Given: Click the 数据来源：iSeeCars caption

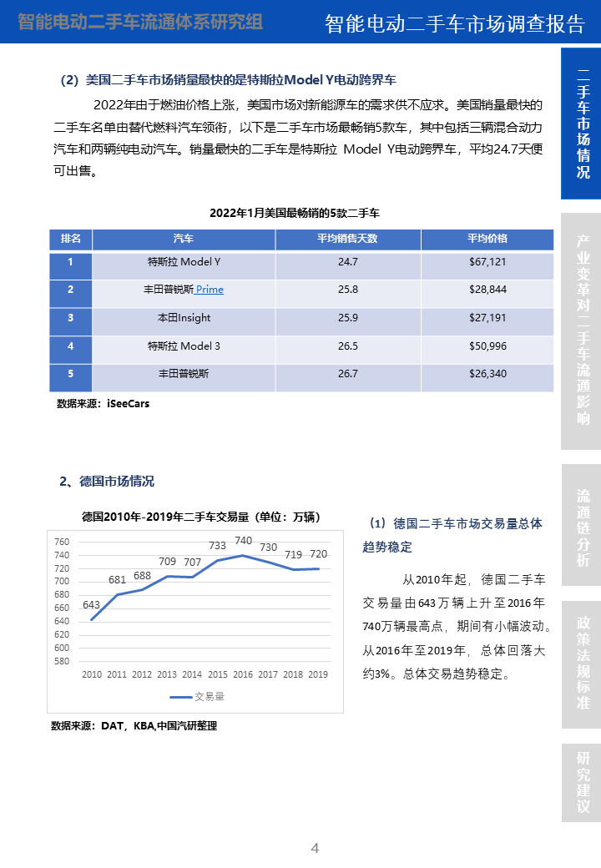Looking at the screenshot, I should (x=103, y=404).
